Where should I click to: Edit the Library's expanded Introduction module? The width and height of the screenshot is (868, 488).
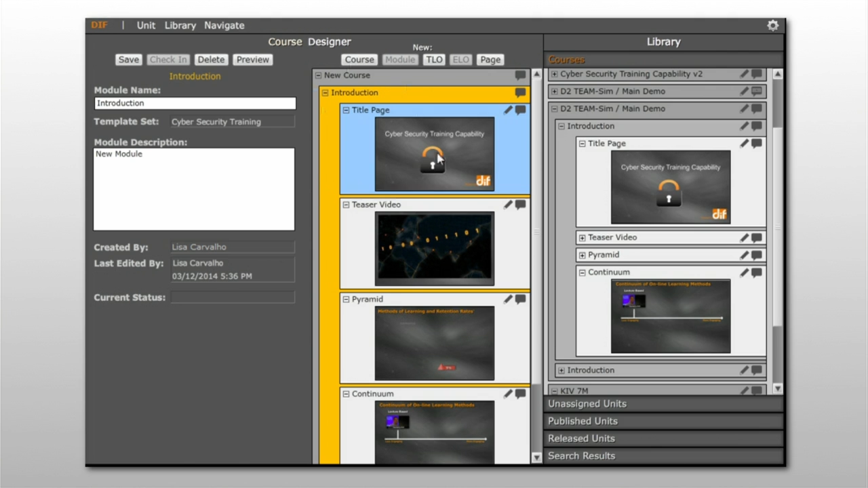tap(744, 126)
